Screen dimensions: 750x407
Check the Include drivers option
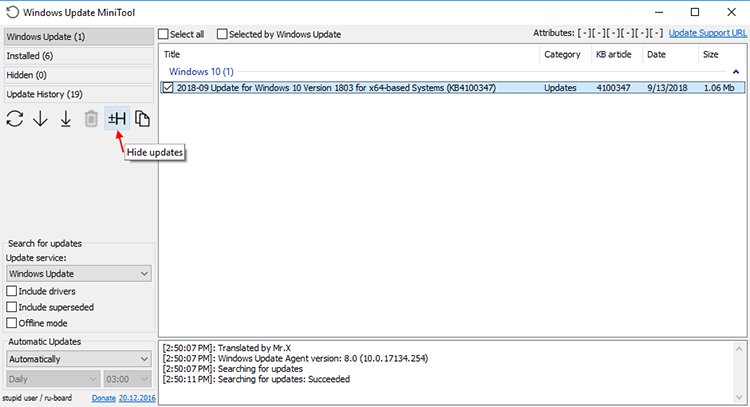pyautogui.click(x=11, y=291)
